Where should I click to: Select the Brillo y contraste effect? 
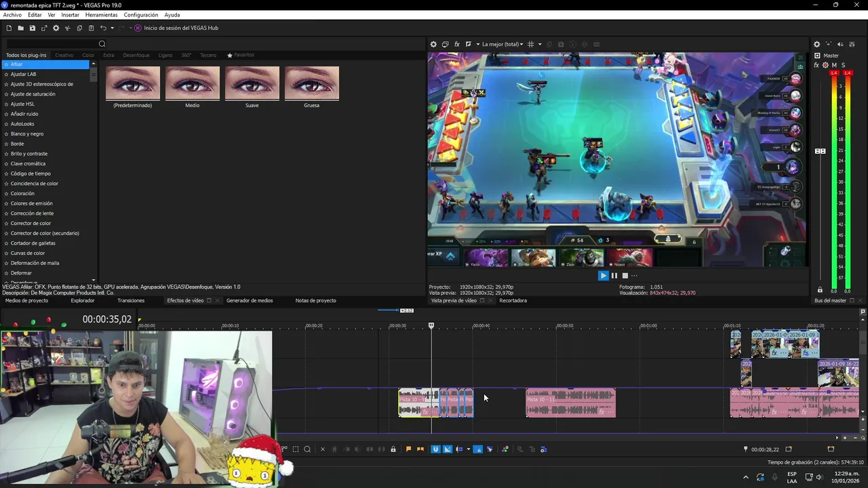[x=29, y=154]
